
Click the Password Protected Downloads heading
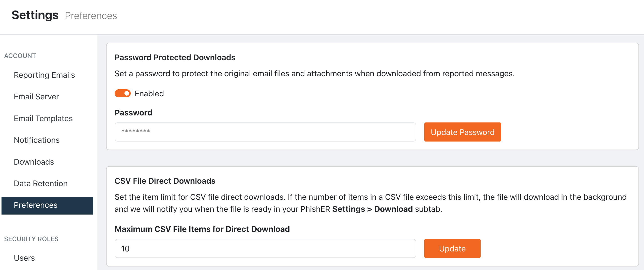[175, 57]
